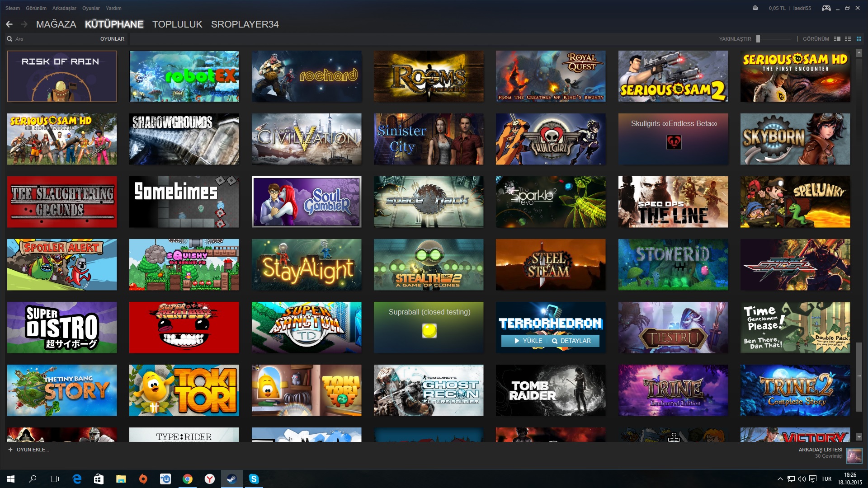Select Trine 2 Complete Story tile

coord(795,390)
